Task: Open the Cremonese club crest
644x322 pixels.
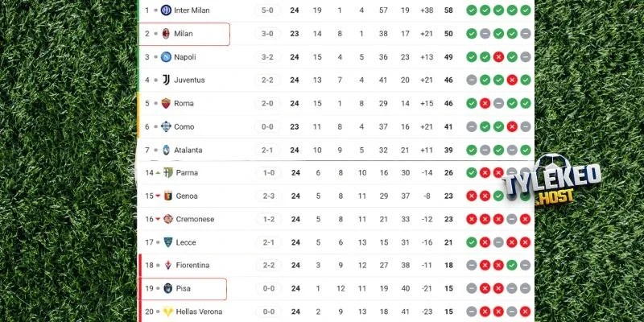Action: click(168, 219)
